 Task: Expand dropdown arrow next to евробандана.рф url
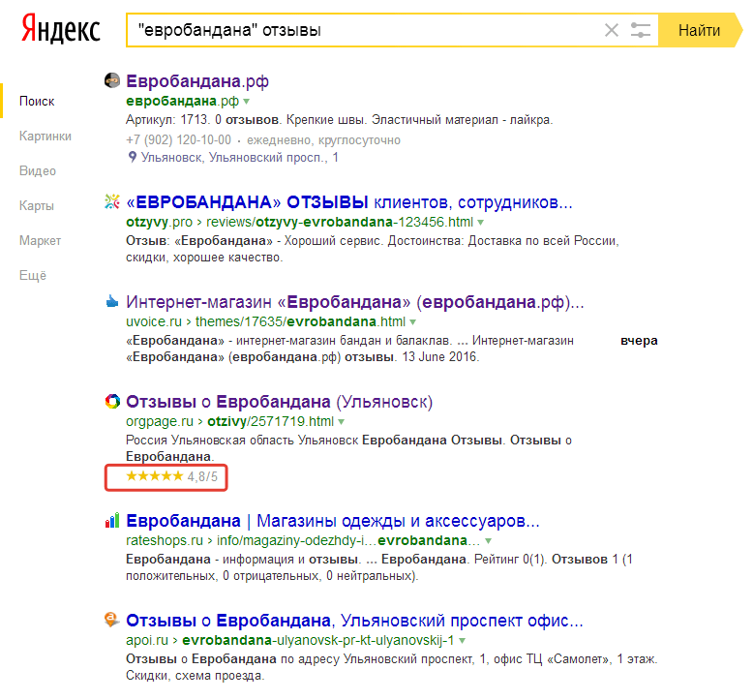[x=247, y=102]
